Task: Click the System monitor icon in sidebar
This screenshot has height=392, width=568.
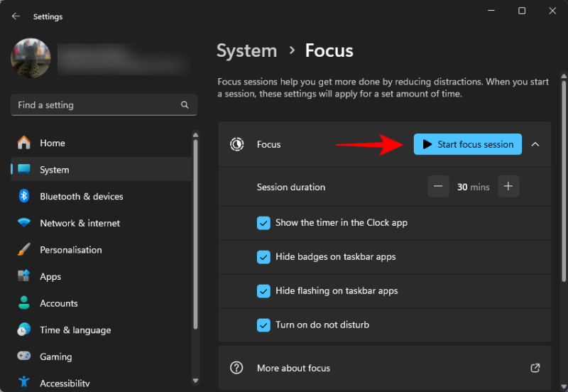Action: tap(24, 169)
